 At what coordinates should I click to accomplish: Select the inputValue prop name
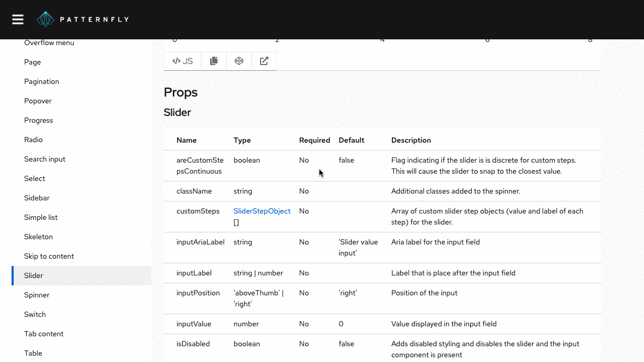(194, 324)
